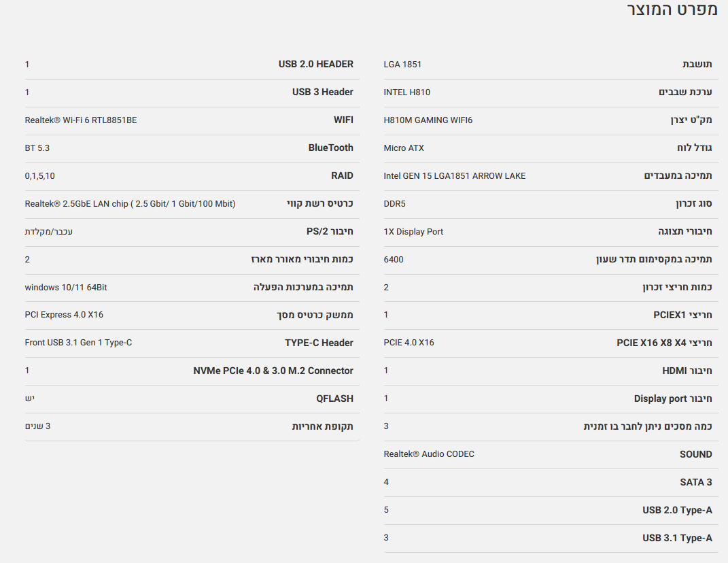
Task: Select the 6400 clock frequency value
Action: [394, 260]
